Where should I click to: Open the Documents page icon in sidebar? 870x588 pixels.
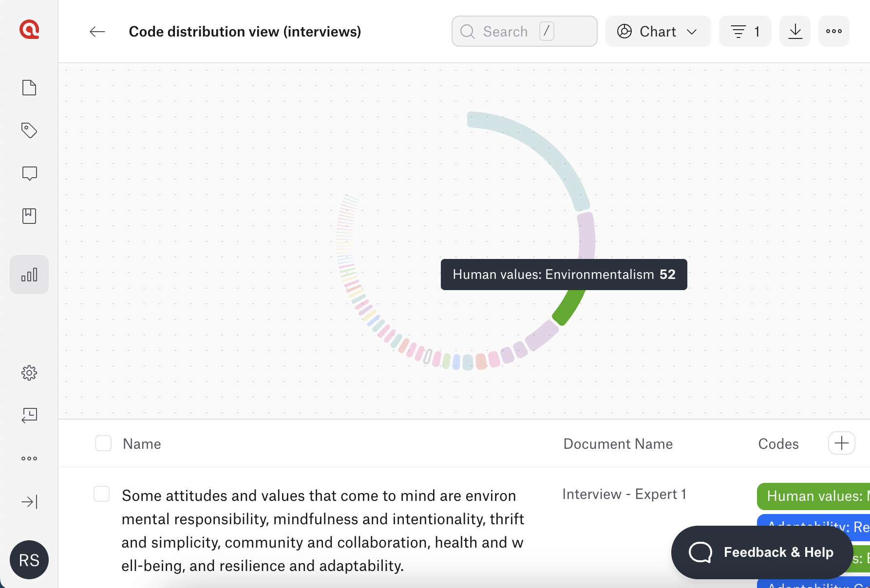pos(29,88)
